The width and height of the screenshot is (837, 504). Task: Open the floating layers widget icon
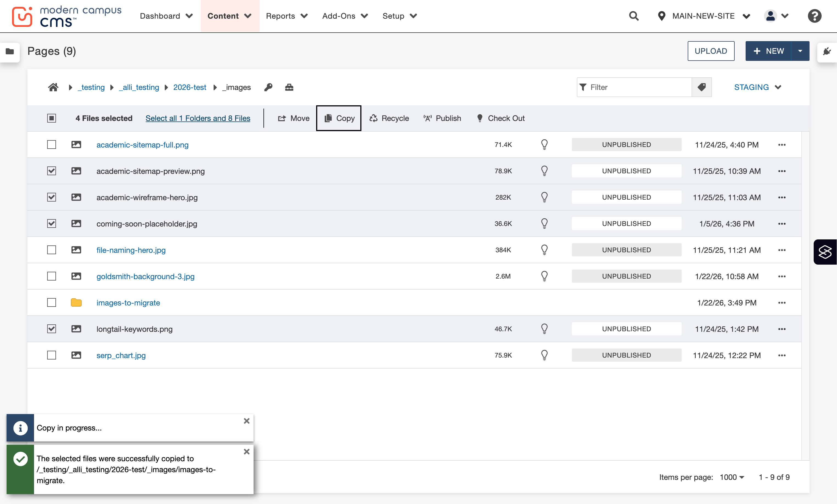[825, 252]
